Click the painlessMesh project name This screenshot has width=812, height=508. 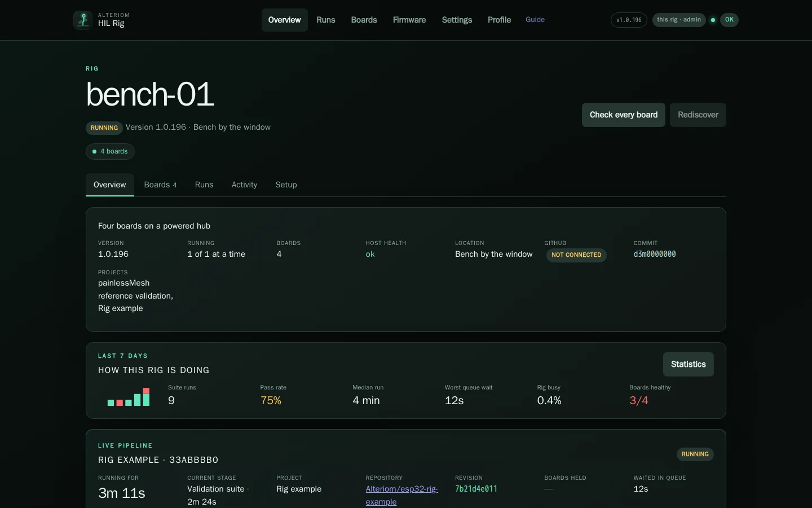click(123, 283)
